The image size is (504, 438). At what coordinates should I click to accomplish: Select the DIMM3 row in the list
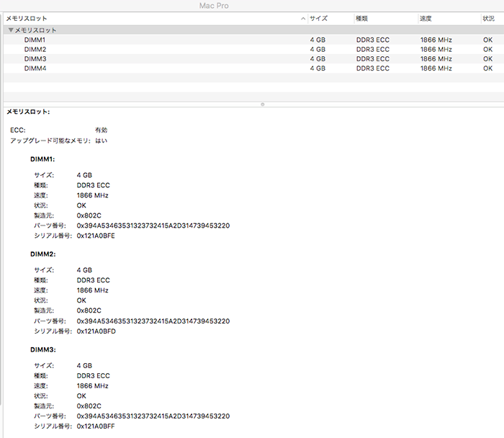253,59
